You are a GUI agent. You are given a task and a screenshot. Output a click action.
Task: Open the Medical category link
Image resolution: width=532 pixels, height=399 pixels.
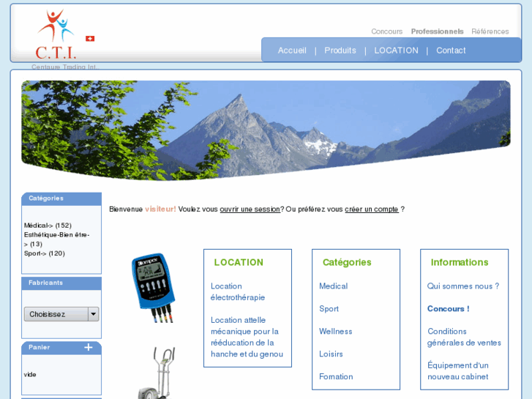(333, 286)
